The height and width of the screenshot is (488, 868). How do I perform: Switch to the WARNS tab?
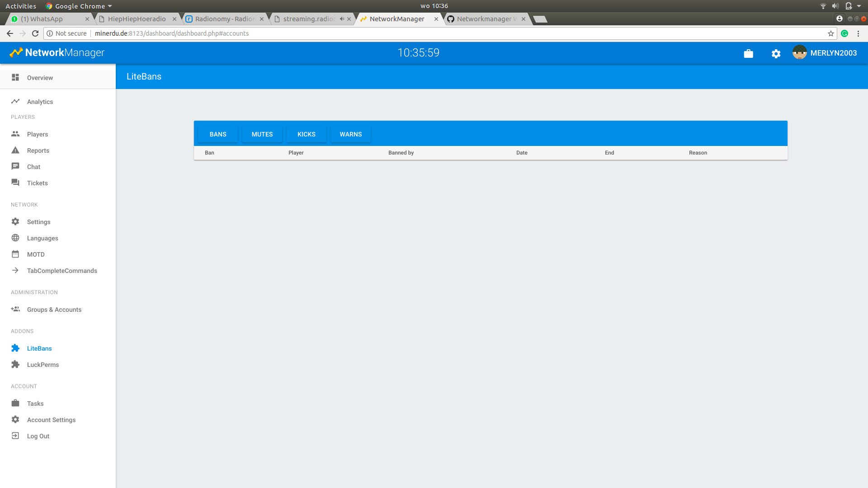tap(351, 134)
